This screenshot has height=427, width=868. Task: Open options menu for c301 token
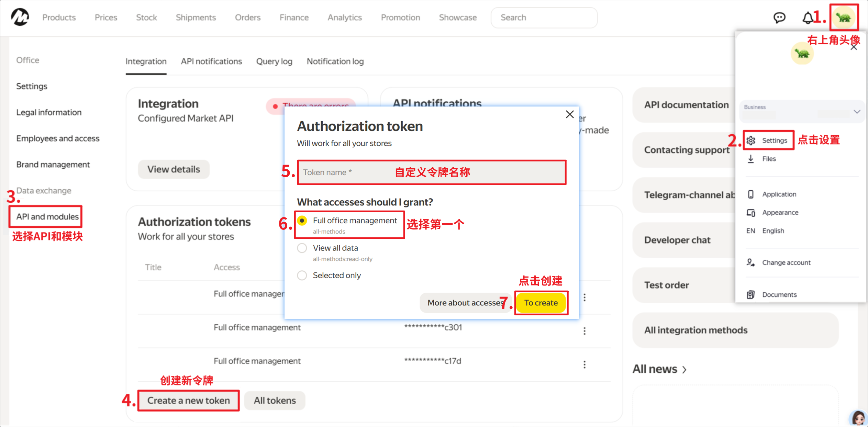[x=584, y=331]
